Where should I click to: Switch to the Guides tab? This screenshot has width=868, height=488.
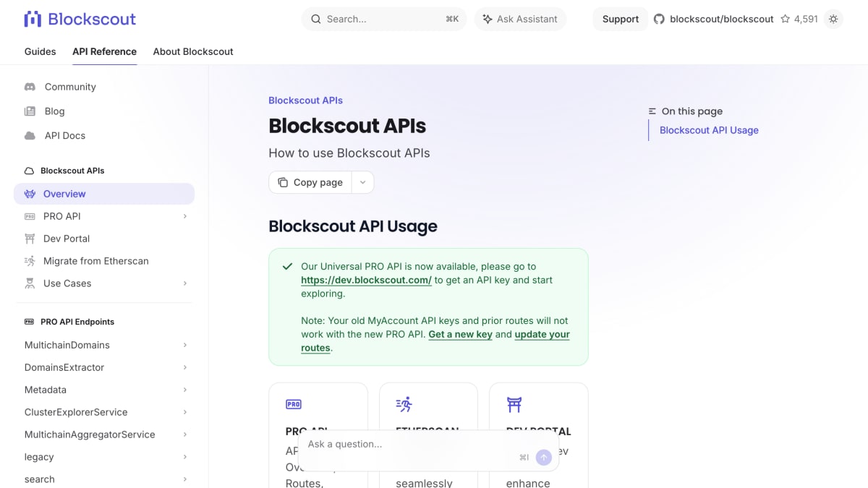click(x=40, y=51)
